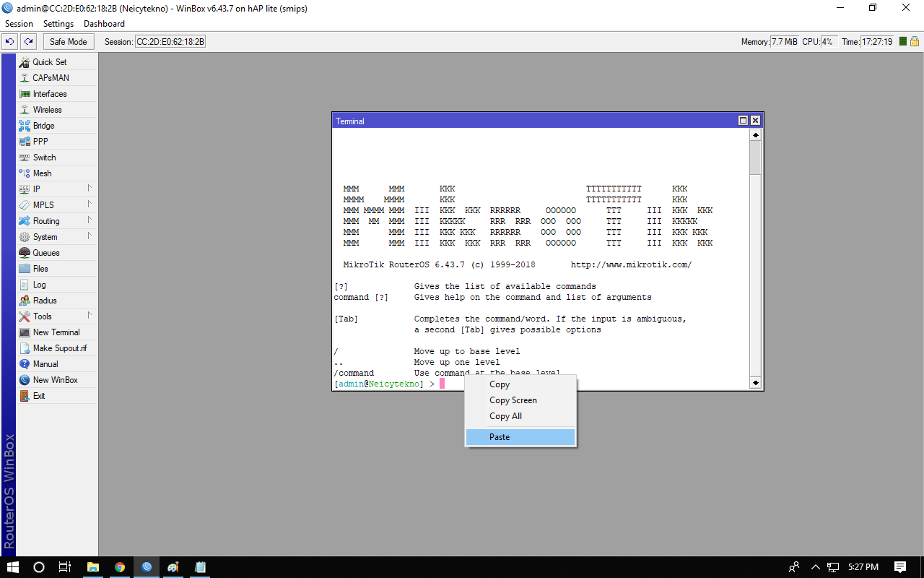Screen dimensions: 924x578
Task: Click the System gear icon
Action: pyautogui.click(x=25, y=237)
